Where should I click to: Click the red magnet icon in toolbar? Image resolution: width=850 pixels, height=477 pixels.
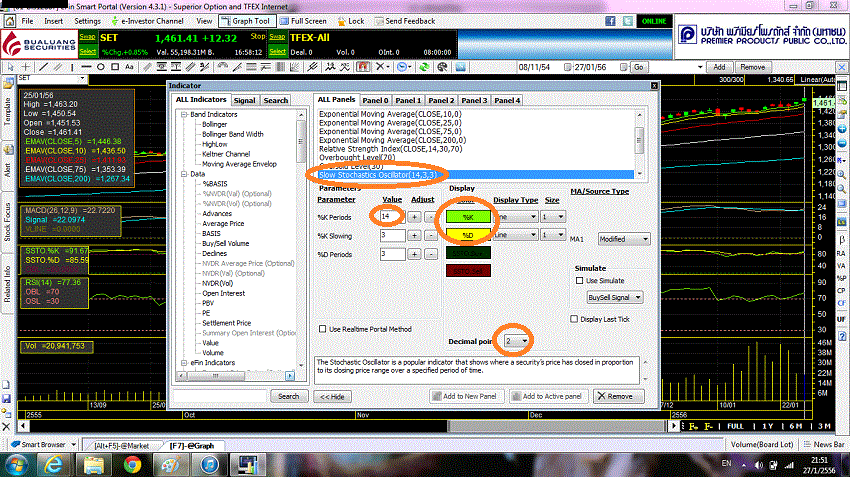click(363, 67)
